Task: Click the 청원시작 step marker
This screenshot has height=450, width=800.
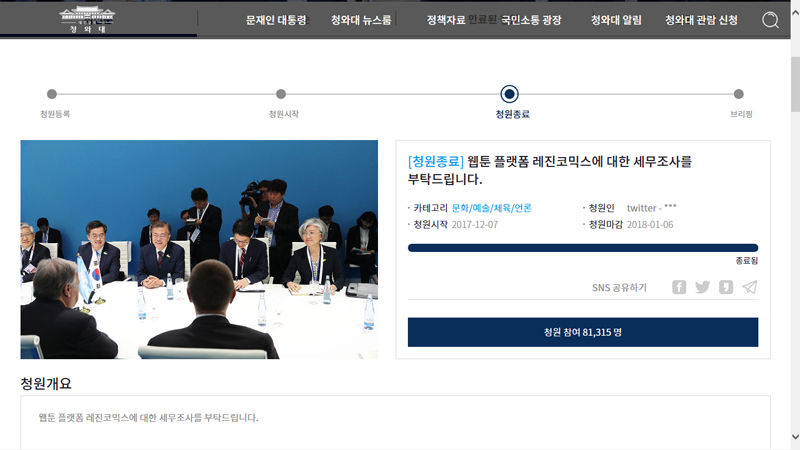Action: click(281, 94)
